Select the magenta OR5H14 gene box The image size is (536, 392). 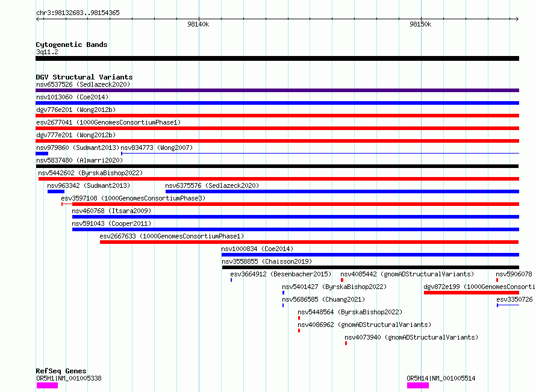pyautogui.click(x=418, y=385)
